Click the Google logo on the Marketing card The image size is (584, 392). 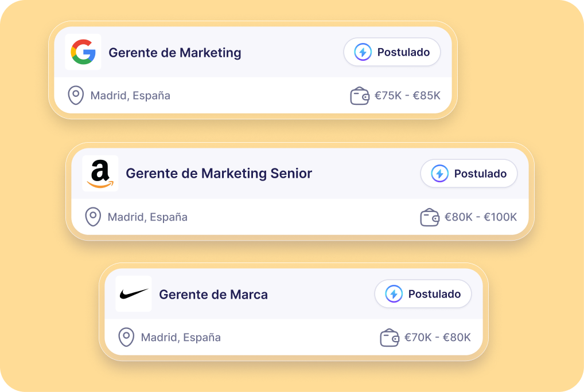tap(83, 52)
